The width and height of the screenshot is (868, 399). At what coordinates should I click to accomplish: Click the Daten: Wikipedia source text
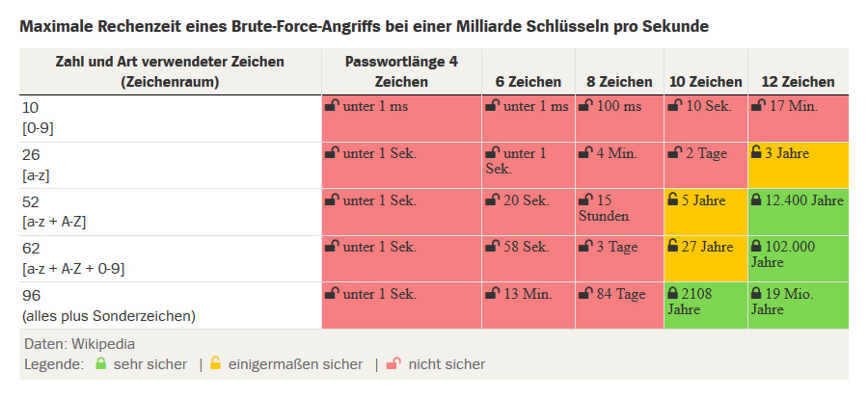(78, 343)
